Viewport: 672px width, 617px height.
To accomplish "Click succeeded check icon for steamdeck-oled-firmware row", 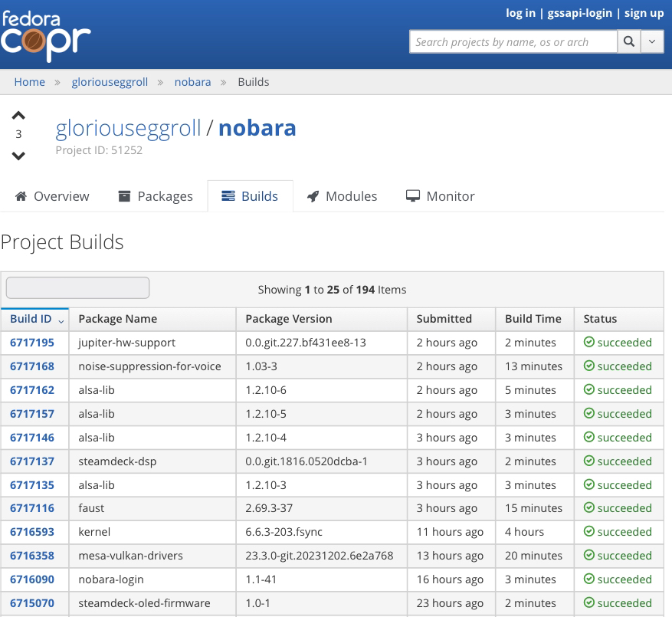I will point(589,602).
